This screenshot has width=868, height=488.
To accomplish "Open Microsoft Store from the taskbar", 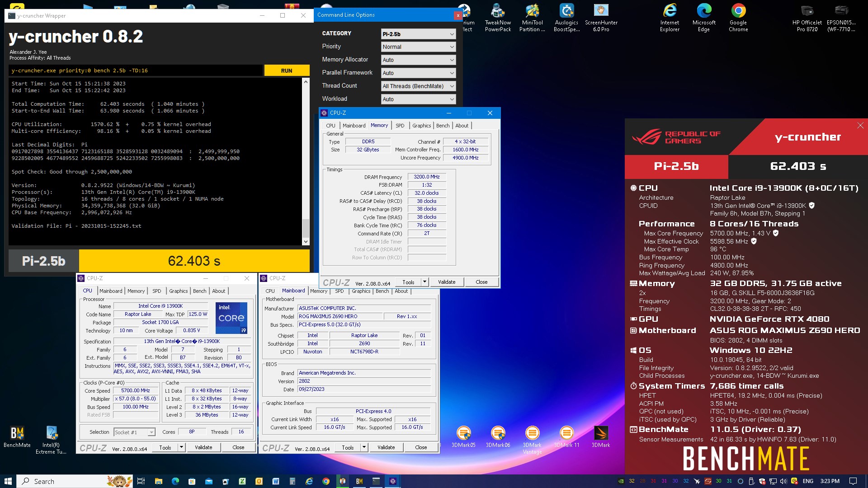I will click(x=192, y=481).
